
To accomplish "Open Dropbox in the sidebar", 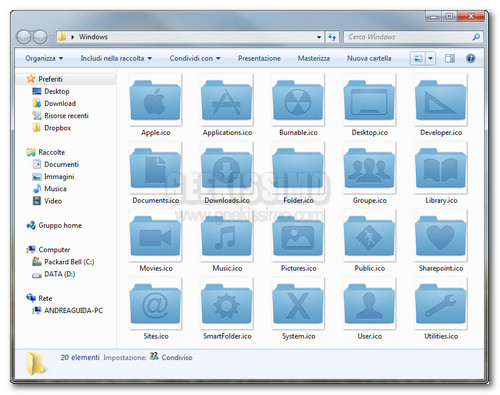I will tap(57, 128).
